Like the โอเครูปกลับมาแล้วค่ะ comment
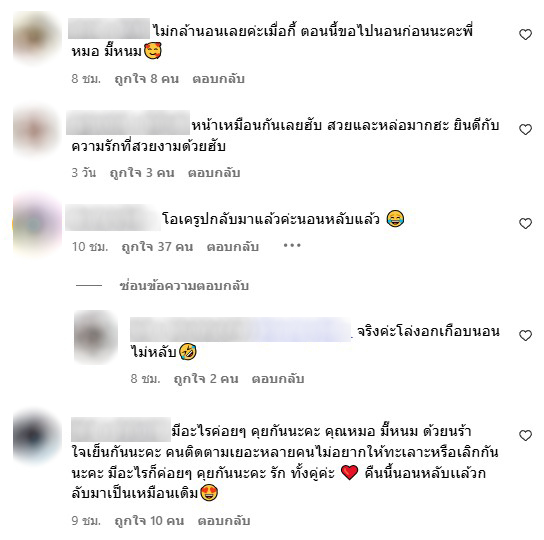 coord(525,223)
